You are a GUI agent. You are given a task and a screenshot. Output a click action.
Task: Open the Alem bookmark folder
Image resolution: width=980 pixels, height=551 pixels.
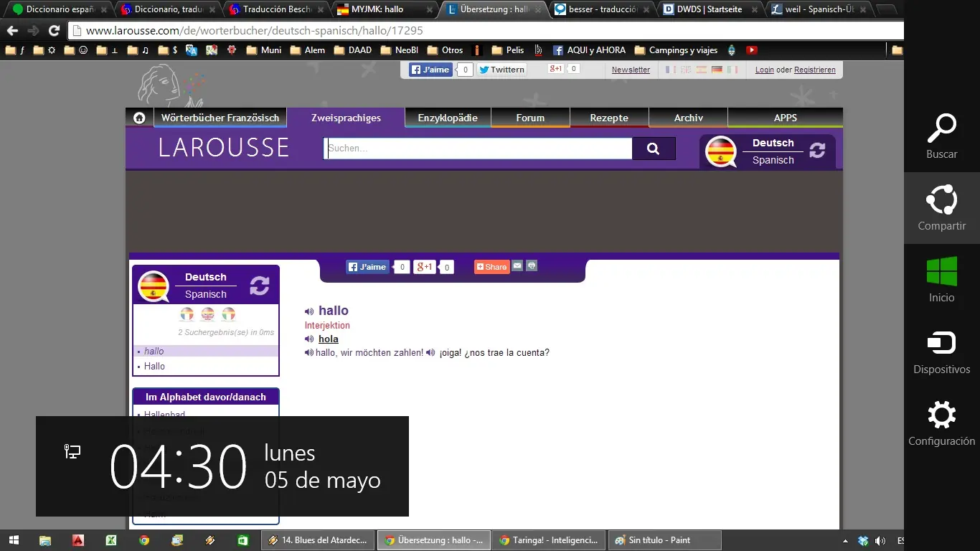pyautogui.click(x=308, y=50)
